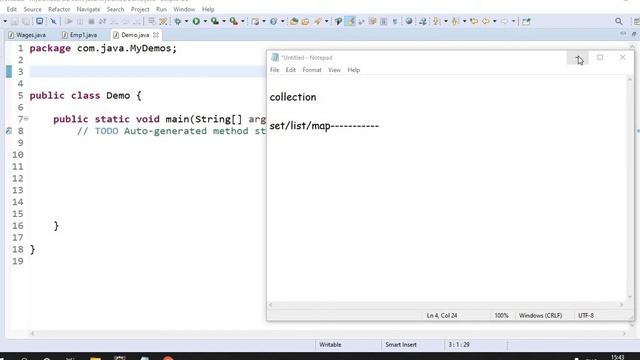The image size is (640, 360).
Task: Open the Search icon dropdown arrow
Action: click(x=327, y=21)
